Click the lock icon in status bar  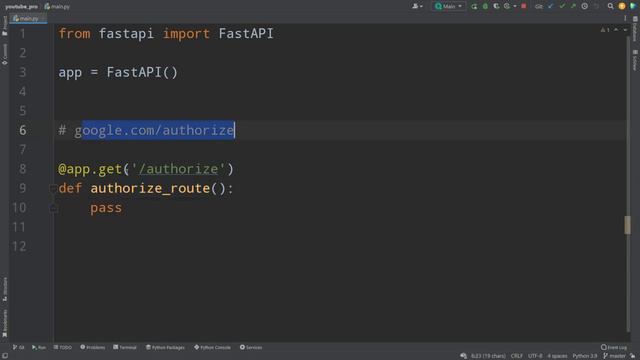coord(633,356)
